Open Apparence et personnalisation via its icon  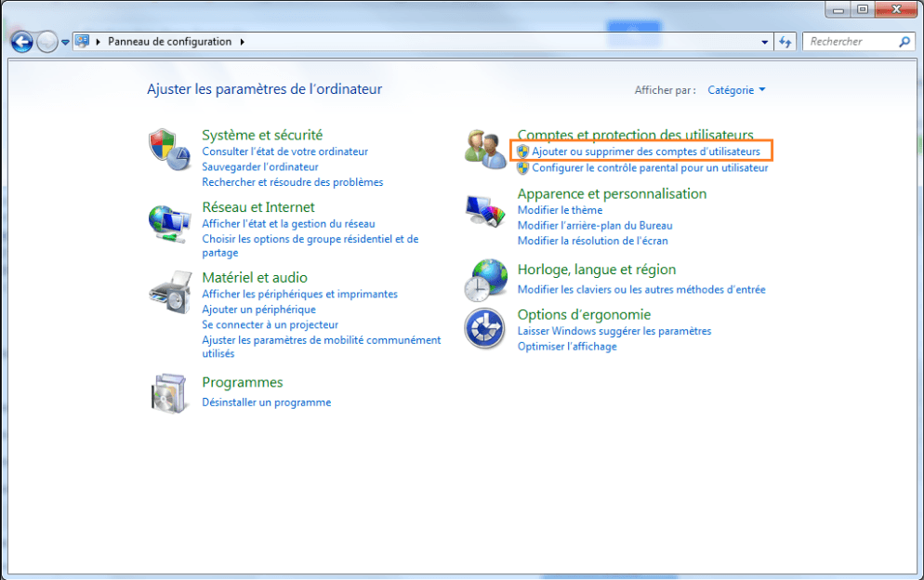(x=485, y=211)
